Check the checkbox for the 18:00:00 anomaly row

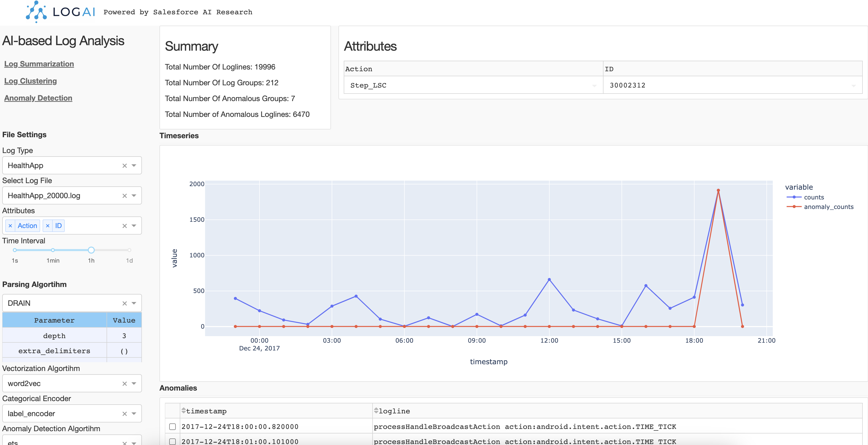coord(172,426)
